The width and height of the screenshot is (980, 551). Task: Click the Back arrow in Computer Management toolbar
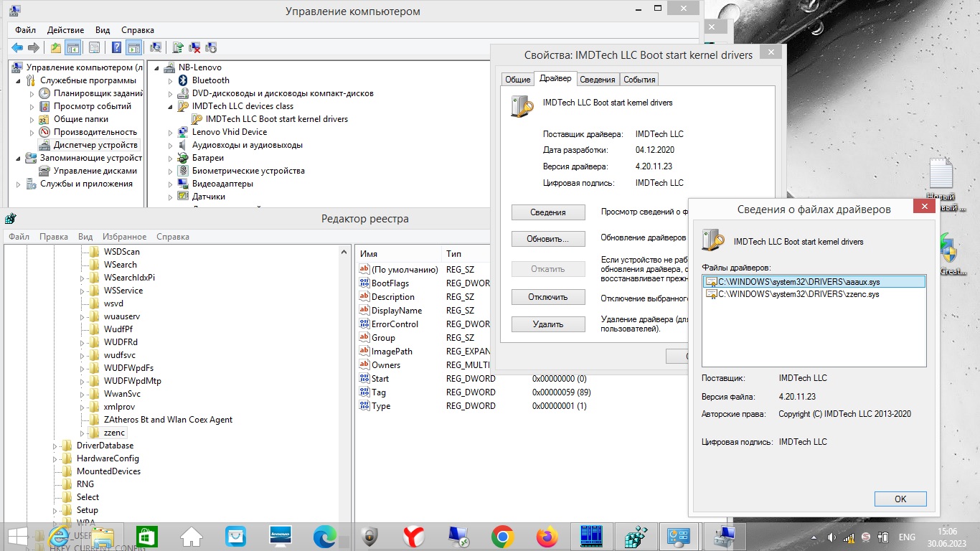[x=17, y=48]
